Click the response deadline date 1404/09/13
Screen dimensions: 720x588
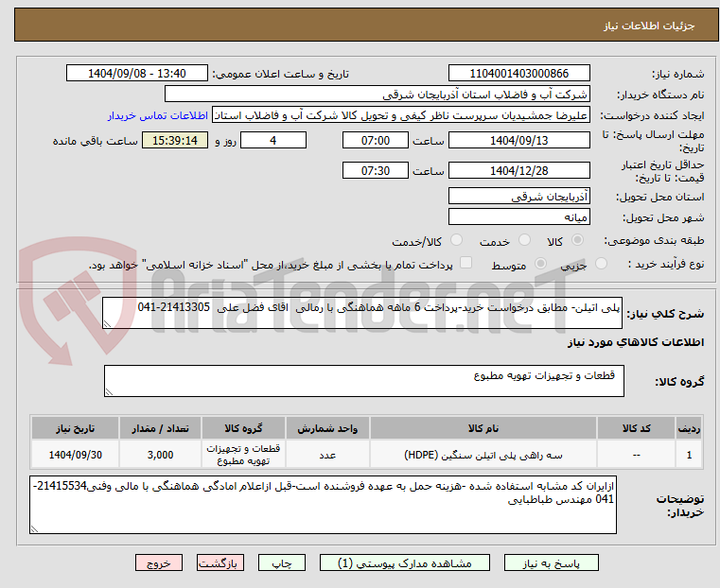click(x=518, y=140)
